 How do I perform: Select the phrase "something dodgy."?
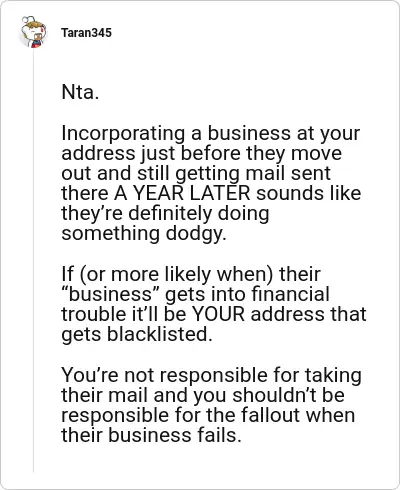click(x=144, y=234)
